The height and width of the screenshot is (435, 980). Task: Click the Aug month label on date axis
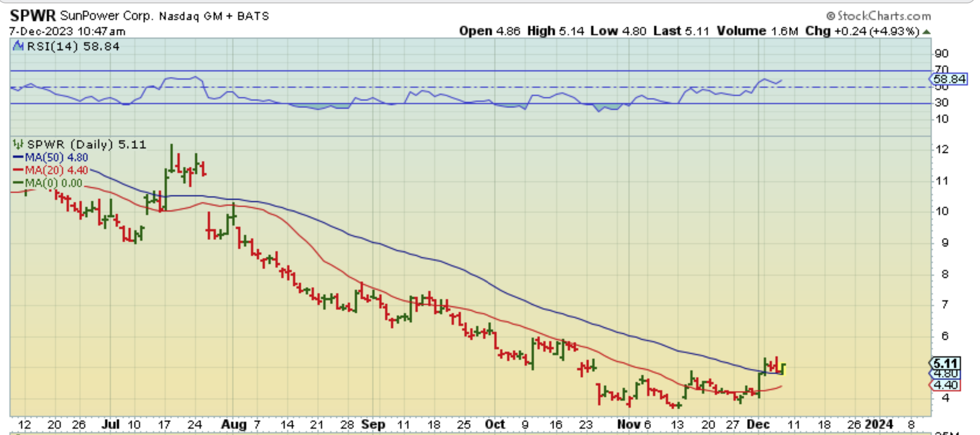(x=234, y=424)
